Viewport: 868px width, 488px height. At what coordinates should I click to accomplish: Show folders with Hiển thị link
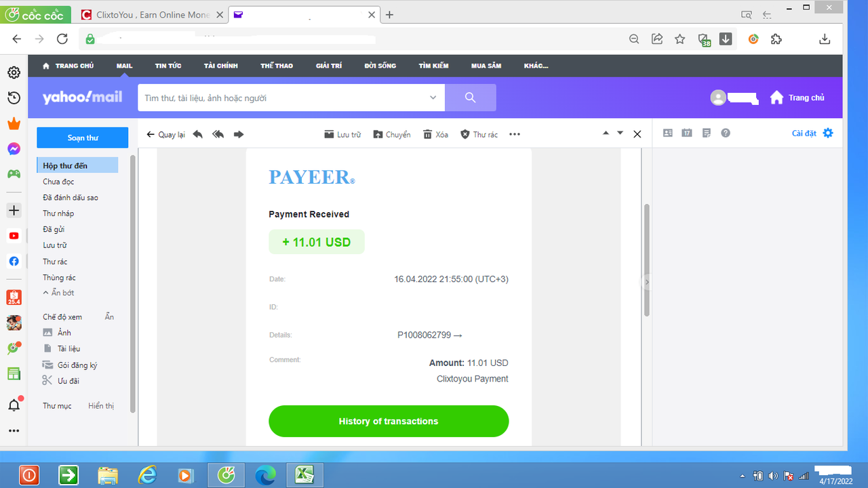click(x=101, y=406)
